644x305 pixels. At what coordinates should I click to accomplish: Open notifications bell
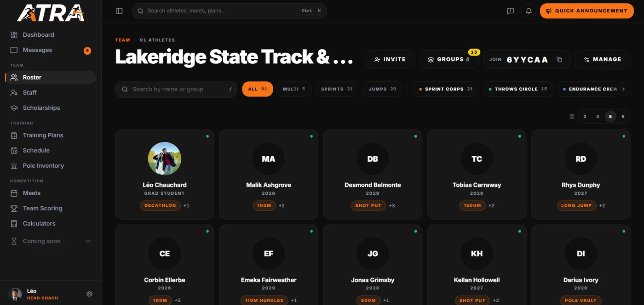[529, 11]
